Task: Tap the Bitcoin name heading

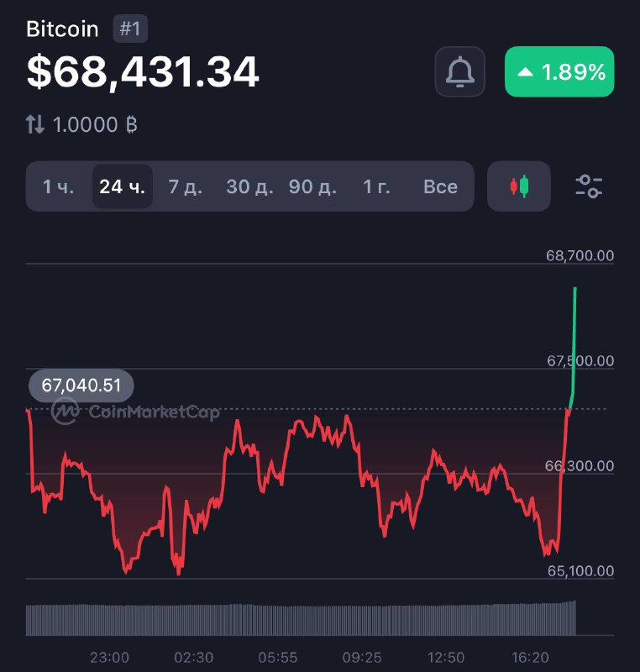Action: (x=62, y=29)
